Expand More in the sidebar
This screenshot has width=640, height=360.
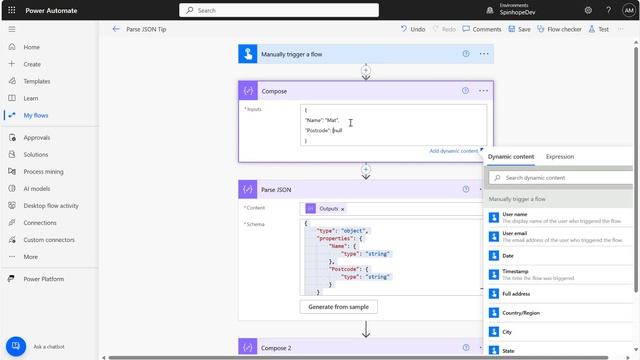pyautogui.click(x=31, y=257)
